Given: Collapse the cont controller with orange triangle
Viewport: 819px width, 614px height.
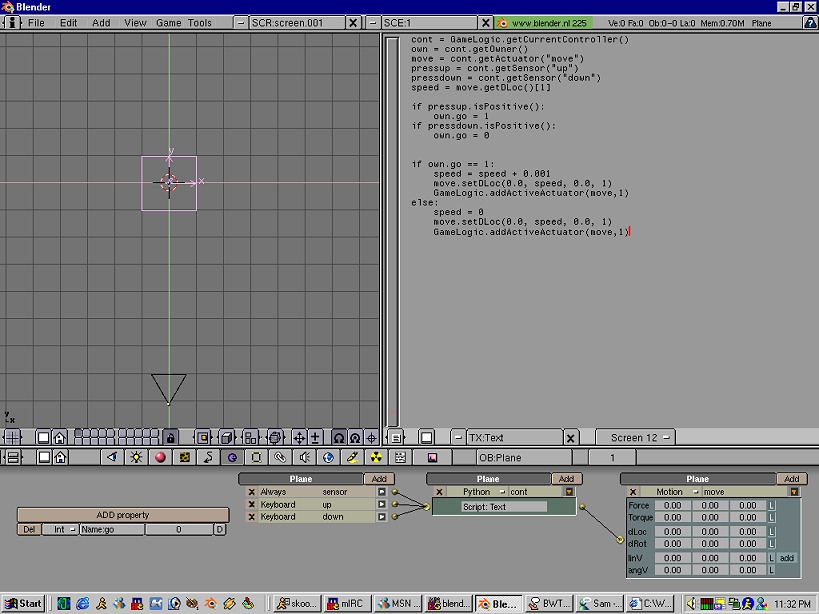Looking at the screenshot, I should [569, 492].
